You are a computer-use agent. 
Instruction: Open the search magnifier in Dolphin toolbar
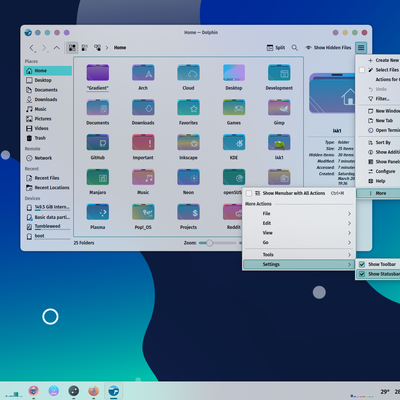tap(295, 48)
